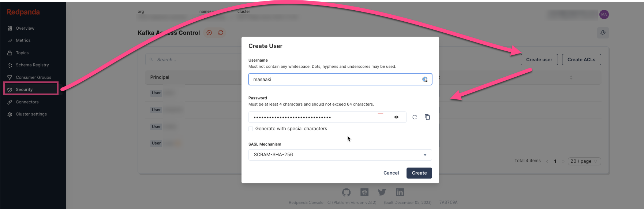The image size is (644, 209).
Task: Open Schema Registry section
Action: [x=32, y=65]
